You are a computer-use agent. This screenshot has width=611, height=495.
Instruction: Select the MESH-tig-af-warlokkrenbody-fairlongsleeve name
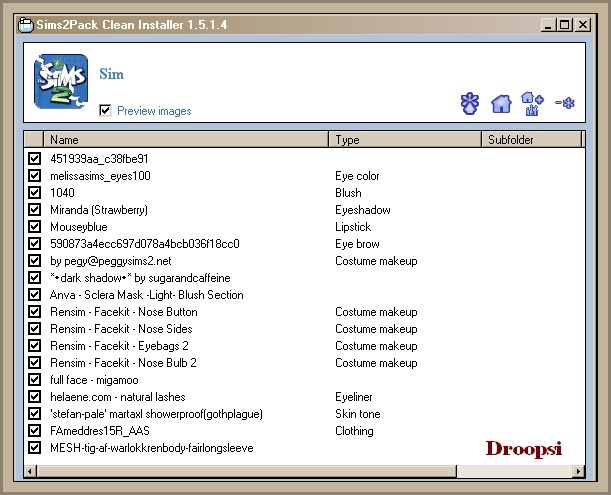point(152,448)
